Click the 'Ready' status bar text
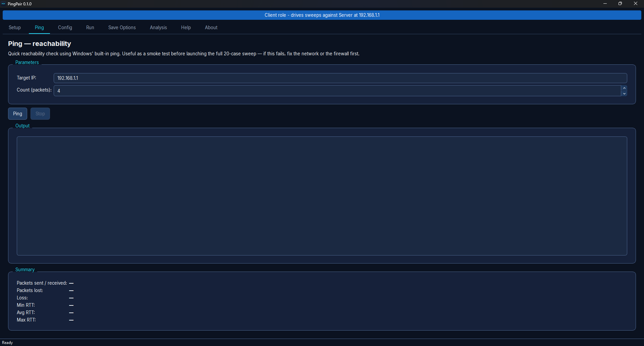 7,343
